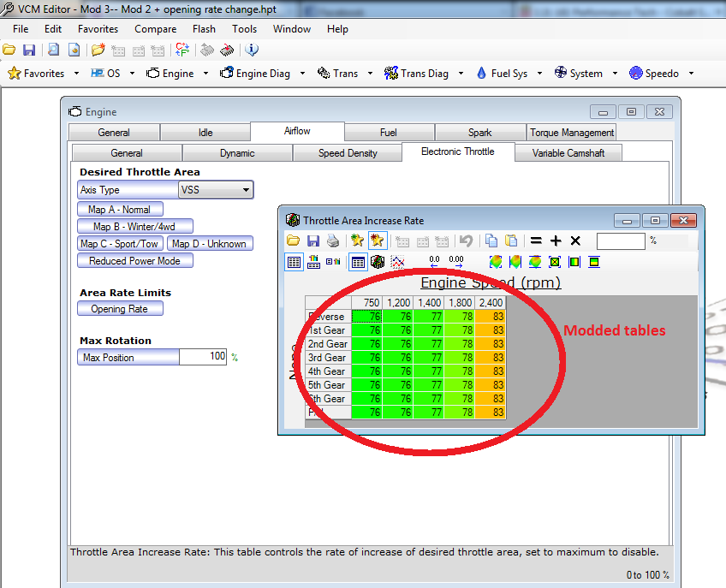Switch to the Speed Density sub-tab

click(348, 153)
